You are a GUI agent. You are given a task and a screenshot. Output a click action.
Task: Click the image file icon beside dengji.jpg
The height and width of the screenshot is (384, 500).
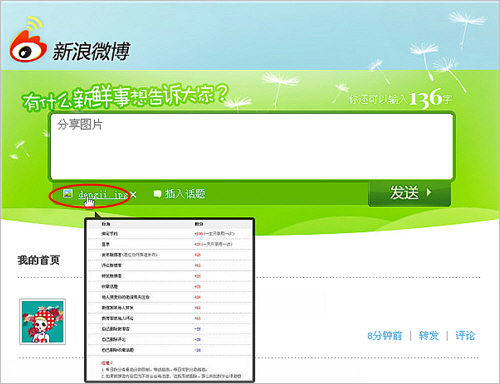click(x=68, y=193)
